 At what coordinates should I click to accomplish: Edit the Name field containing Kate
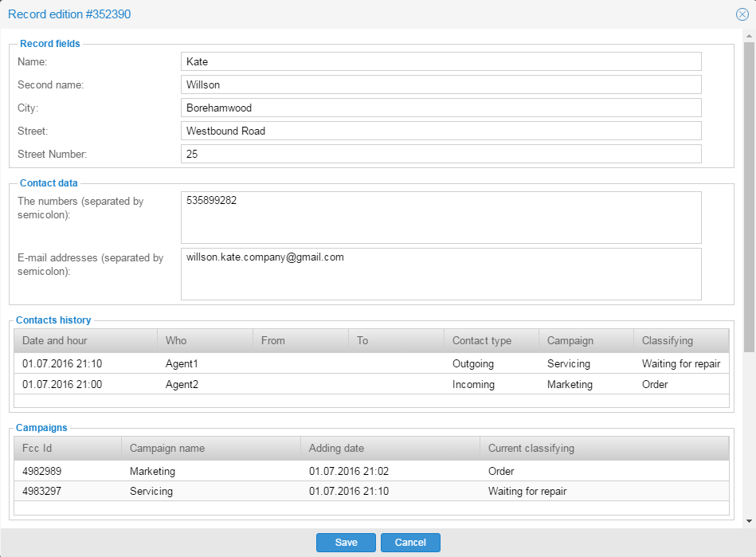441,61
